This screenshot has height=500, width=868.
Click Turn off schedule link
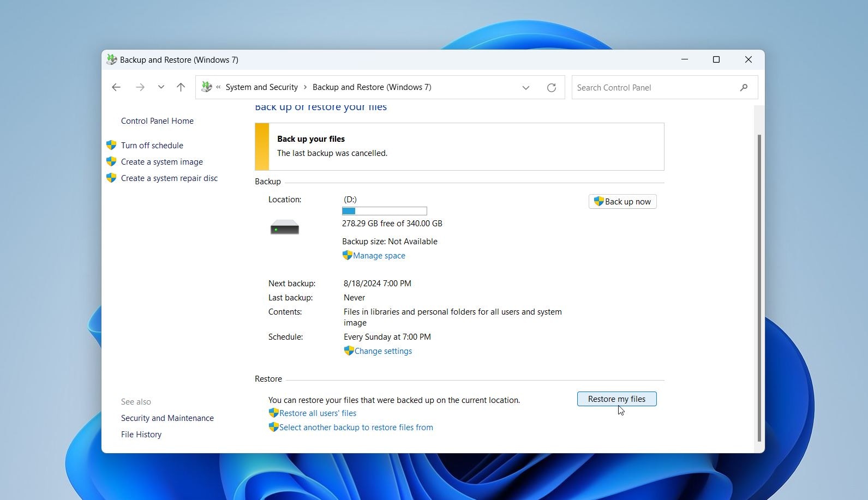pos(152,146)
